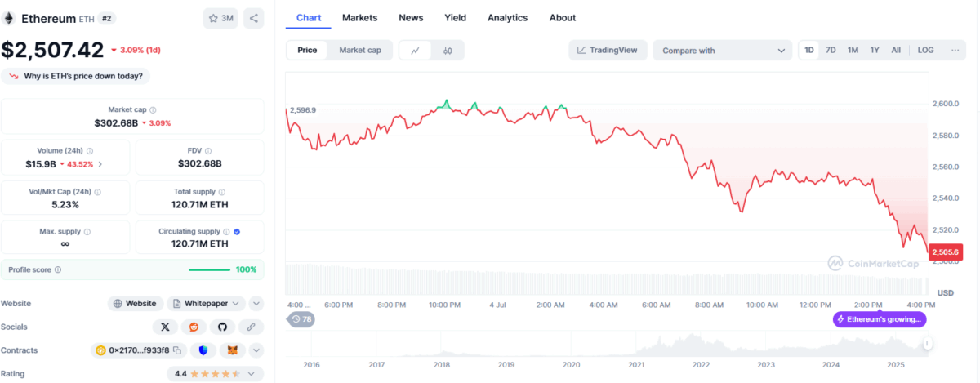
Task: Open the GitHub social link
Action: click(221, 327)
